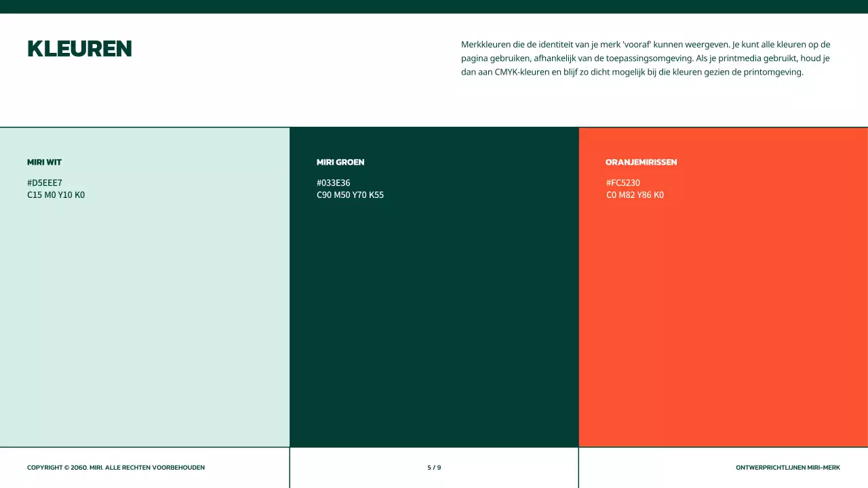Click the word CMYK-kleuren in the description
868x488 pixels.
tap(521, 72)
